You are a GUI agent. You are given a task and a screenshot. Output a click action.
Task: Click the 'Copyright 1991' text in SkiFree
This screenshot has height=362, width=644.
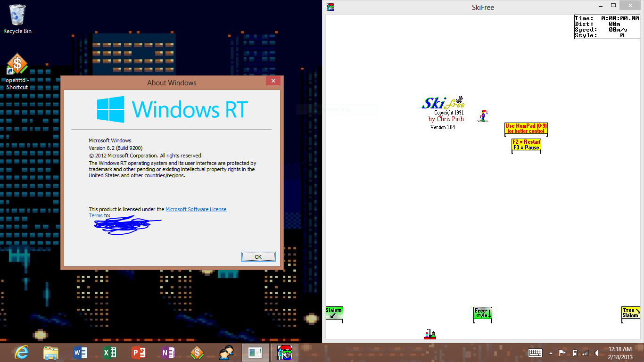coord(449,113)
